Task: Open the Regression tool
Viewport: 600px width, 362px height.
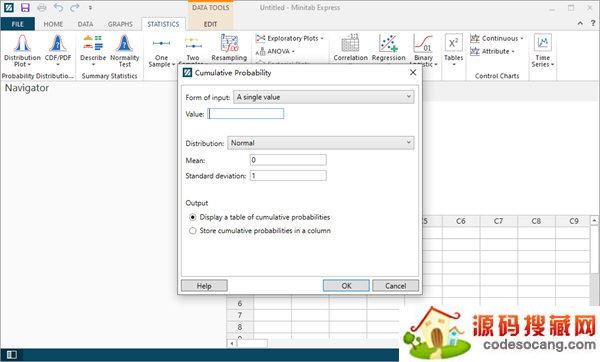Action: tap(388, 48)
